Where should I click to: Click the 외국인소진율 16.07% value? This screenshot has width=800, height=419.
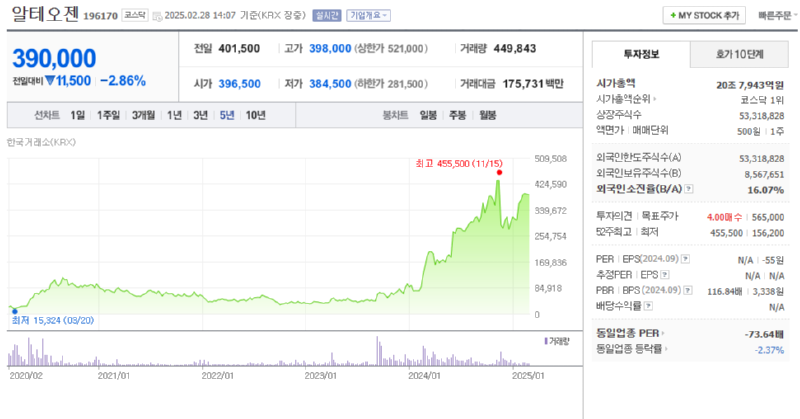click(x=766, y=190)
